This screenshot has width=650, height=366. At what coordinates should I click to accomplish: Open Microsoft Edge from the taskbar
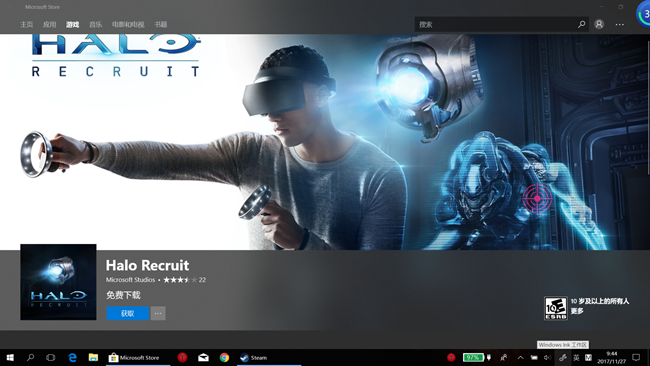pos(72,357)
